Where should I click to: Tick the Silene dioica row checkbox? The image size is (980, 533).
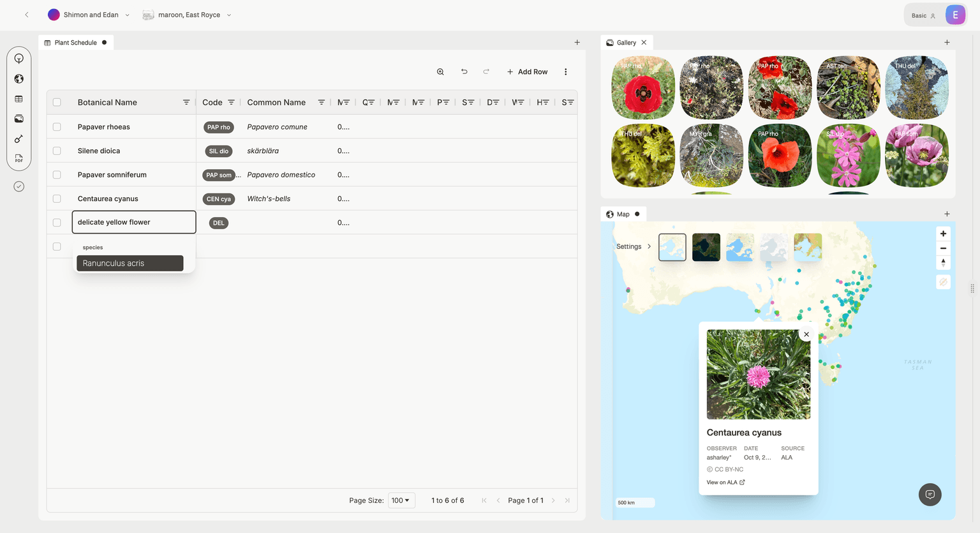(x=57, y=151)
